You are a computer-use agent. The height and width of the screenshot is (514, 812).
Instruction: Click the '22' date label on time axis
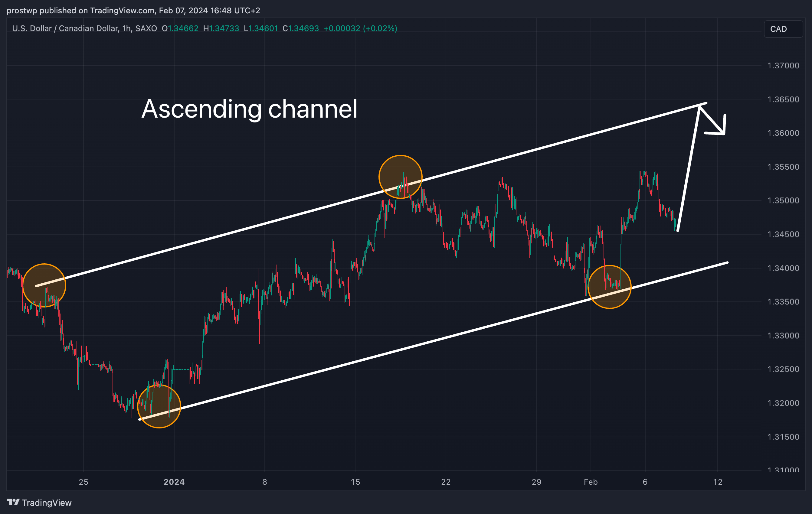coord(446,482)
